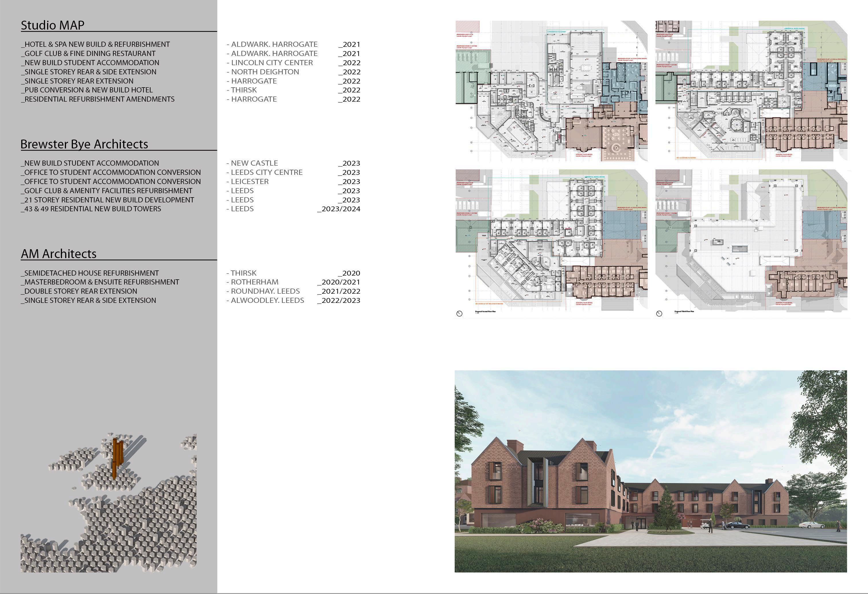The width and height of the screenshot is (868, 594).
Task: Click the AM Architects heading
Action: click(x=59, y=254)
